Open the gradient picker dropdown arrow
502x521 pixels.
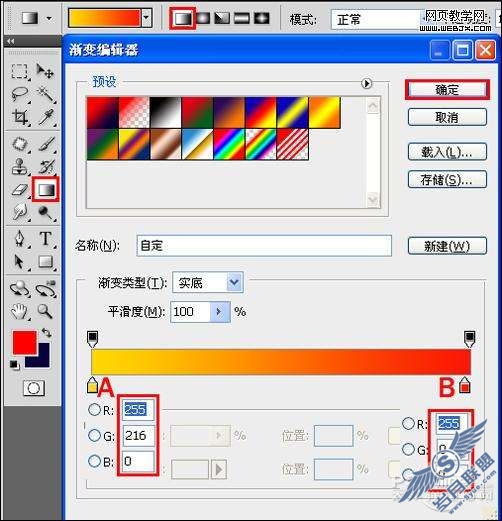tap(146, 18)
